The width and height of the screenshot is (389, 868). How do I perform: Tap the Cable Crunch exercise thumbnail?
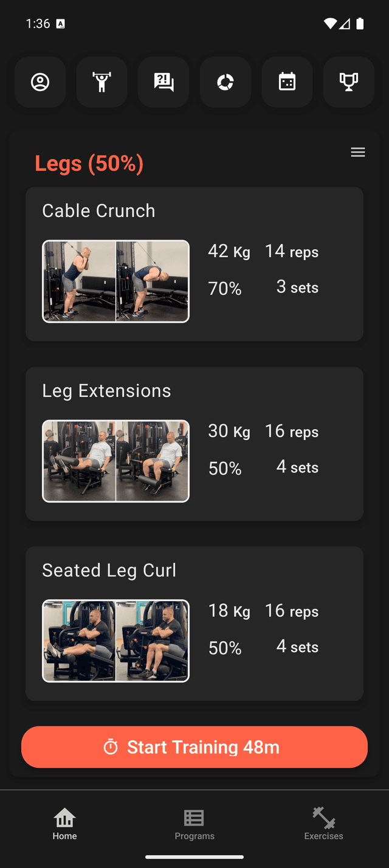coord(115,281)
